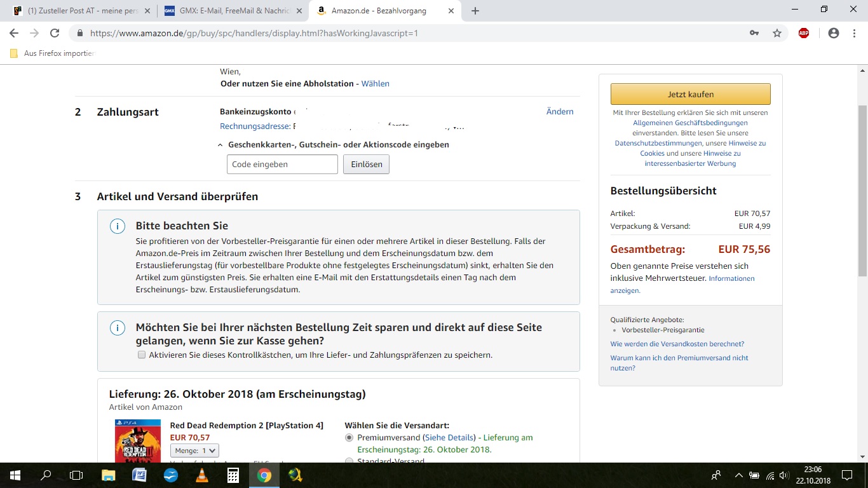
Task: Open the volume speaker icon
Action: pos(784,475)
